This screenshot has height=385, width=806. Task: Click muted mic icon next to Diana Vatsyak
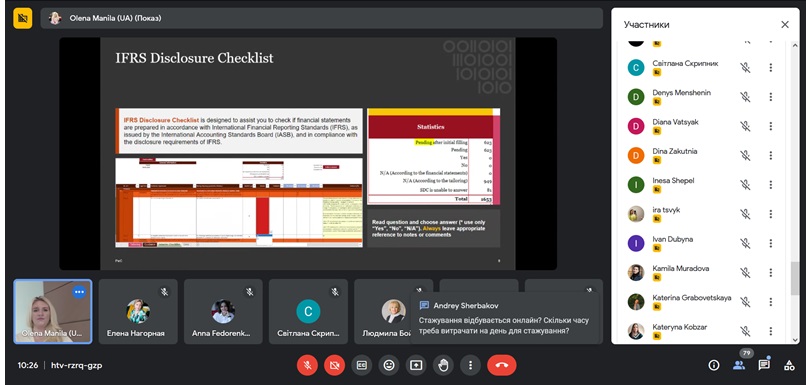(745, 126)
